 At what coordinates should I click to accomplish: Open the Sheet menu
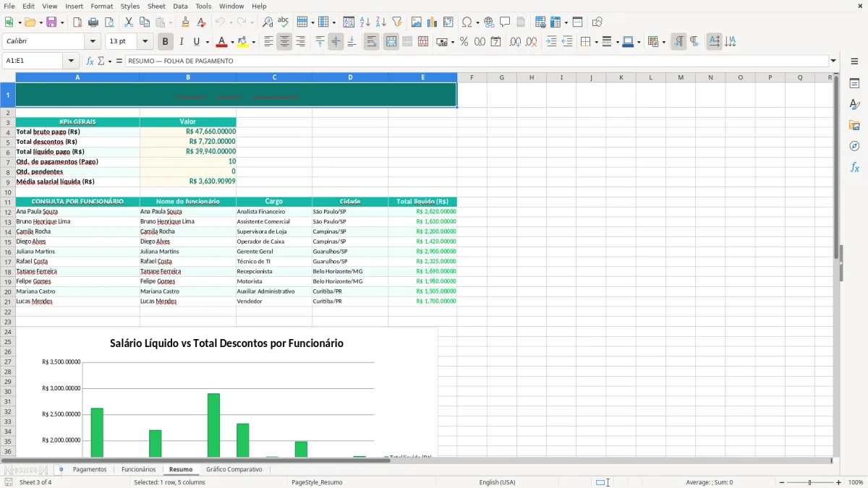[x=156, y=6]
